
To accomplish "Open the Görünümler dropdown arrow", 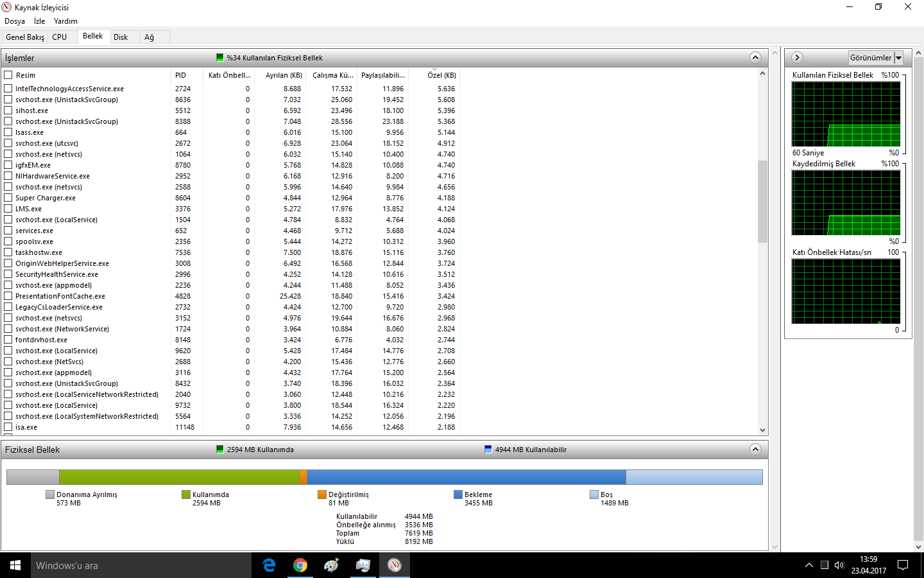I will coord(898,58).
